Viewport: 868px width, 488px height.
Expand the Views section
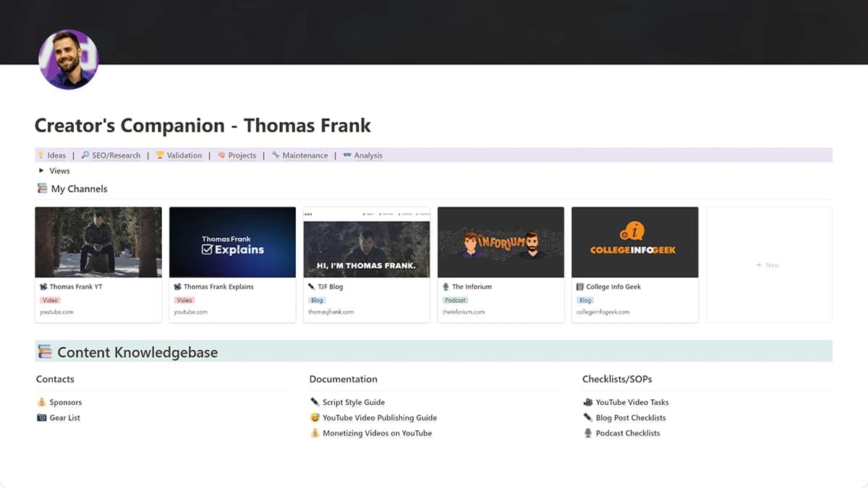(41, 171)
